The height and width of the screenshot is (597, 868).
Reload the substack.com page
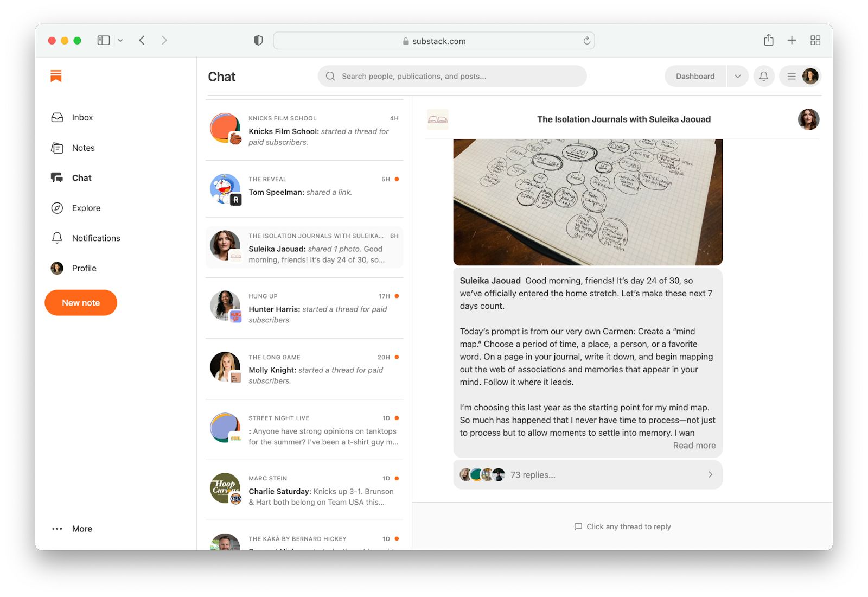586,41
